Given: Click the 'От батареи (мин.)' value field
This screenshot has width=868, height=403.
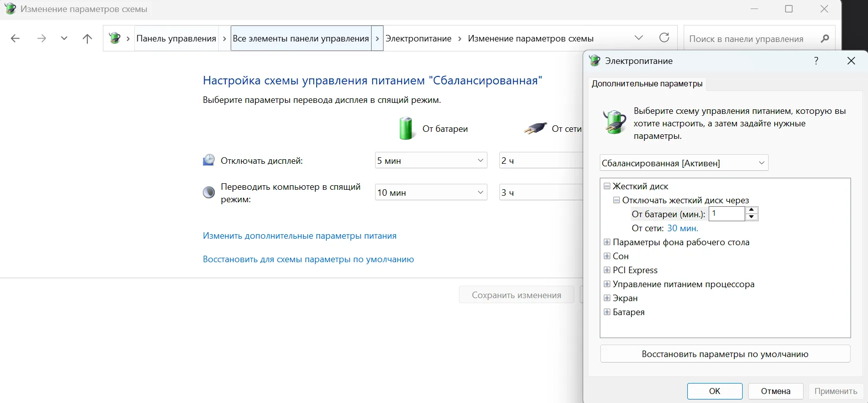Looking at the screenshot, I should 727,214.
